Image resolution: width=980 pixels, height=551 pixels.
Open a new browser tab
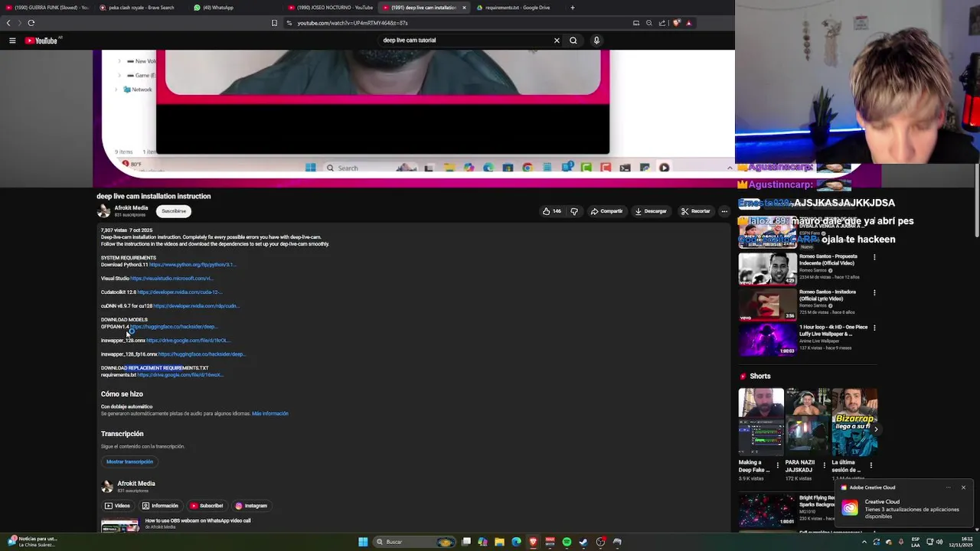(572, 8)
